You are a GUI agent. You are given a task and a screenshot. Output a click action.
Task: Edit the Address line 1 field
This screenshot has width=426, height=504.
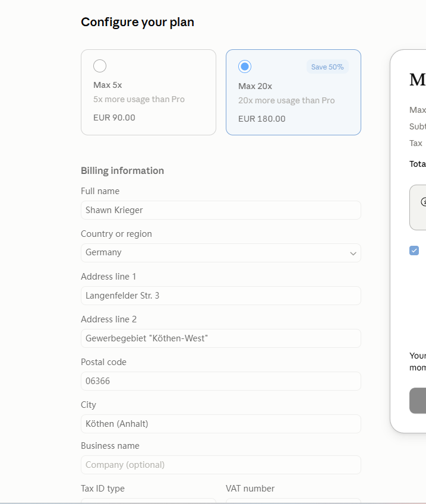220,296
